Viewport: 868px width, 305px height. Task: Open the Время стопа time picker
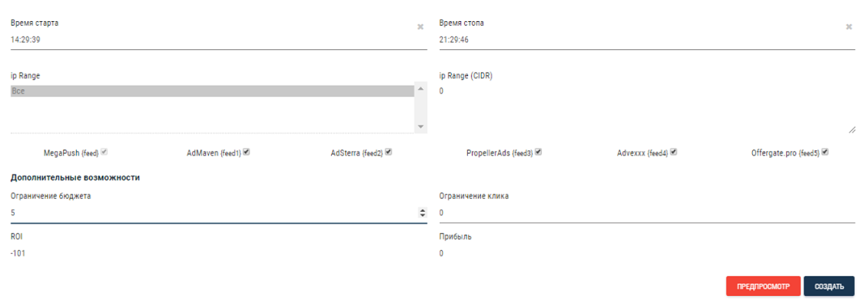[x=642, y=40]
